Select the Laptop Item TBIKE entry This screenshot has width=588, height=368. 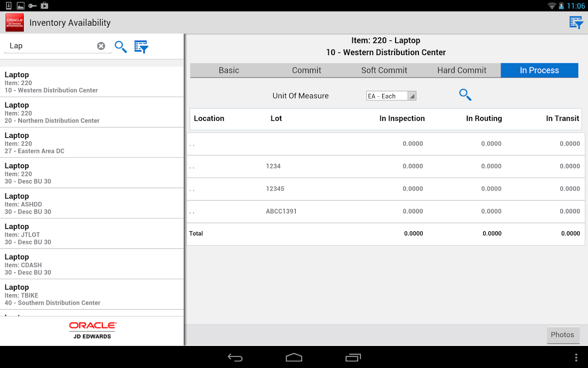click(92, 294)
